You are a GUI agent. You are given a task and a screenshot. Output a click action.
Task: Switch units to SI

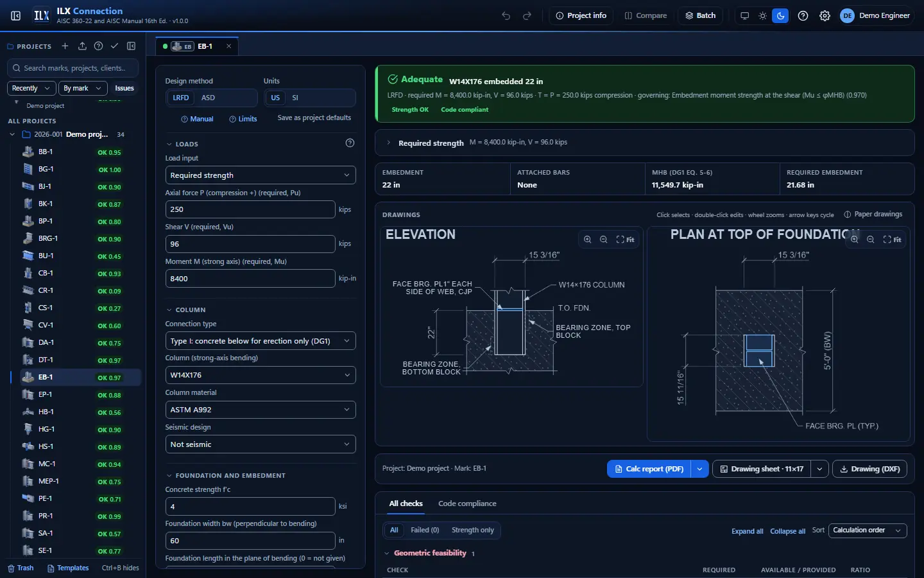tap(295, 98)
